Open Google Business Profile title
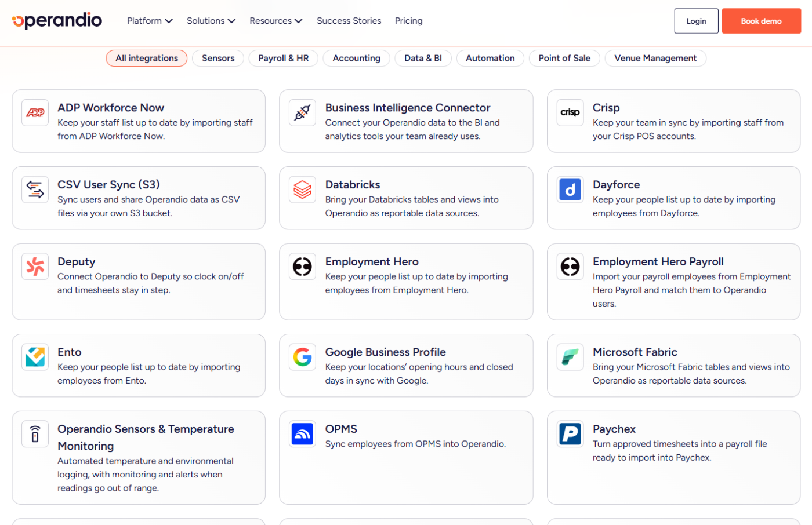The image size is (812, 525). 386,352
